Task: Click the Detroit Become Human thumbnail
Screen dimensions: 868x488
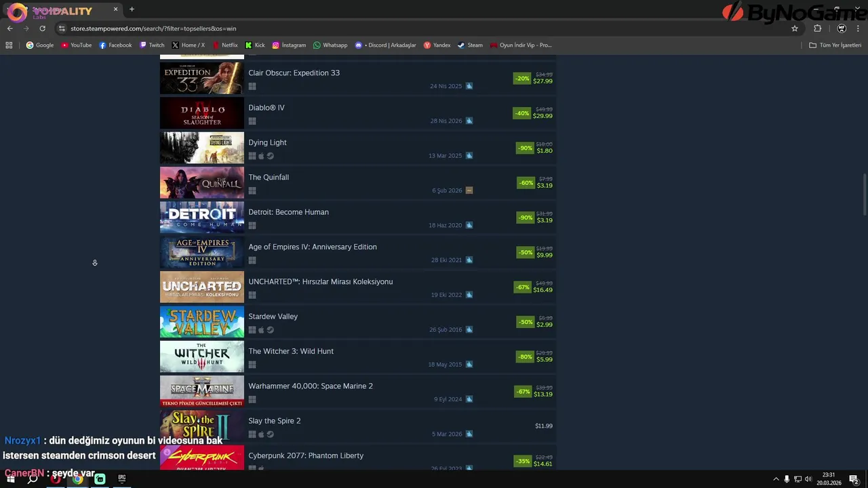Action: click(202, 218)
